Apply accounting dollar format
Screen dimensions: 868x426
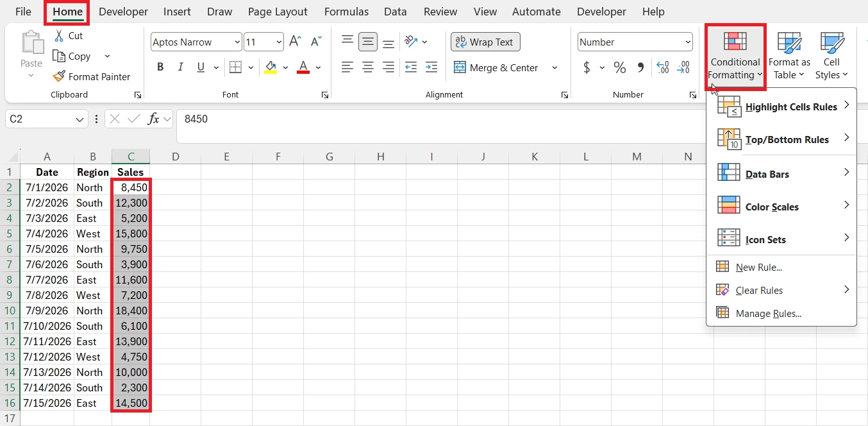coord(587,67)
